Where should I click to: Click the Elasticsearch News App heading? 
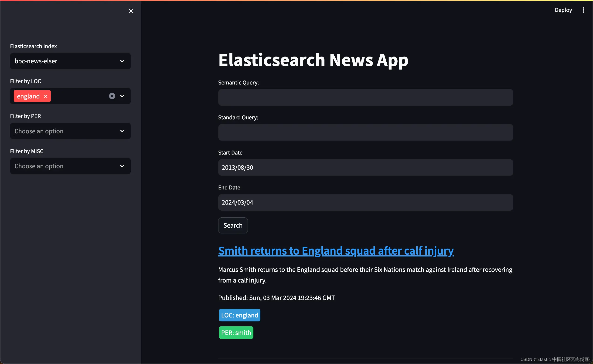click(x=313, y=60)
